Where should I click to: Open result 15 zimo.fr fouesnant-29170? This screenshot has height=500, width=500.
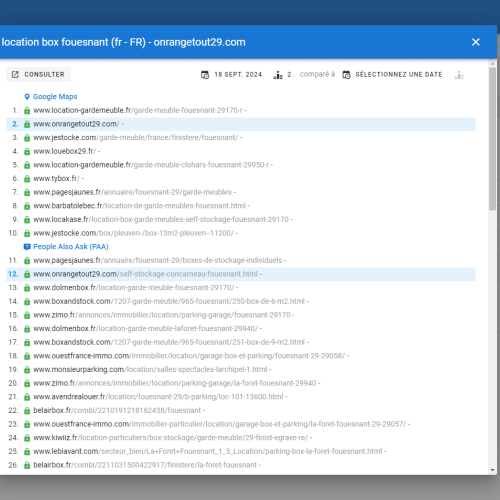[x=162, y=315]
